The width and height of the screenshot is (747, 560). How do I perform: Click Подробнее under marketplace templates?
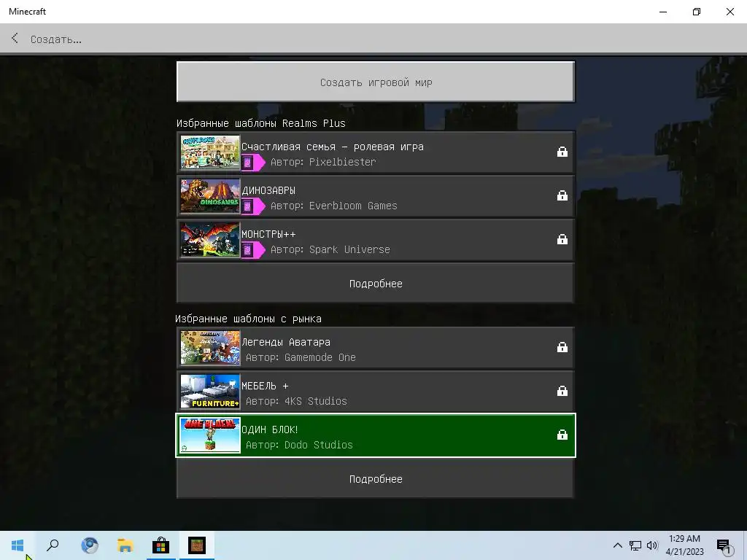pos(376,479)
